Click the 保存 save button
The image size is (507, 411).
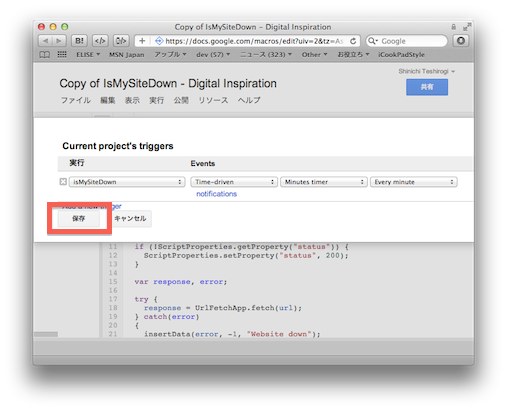point(79,219)
